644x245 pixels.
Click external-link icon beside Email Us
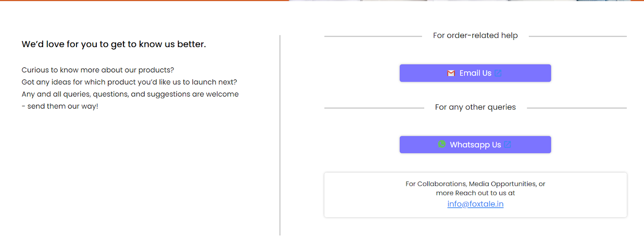tap(498, 73)
